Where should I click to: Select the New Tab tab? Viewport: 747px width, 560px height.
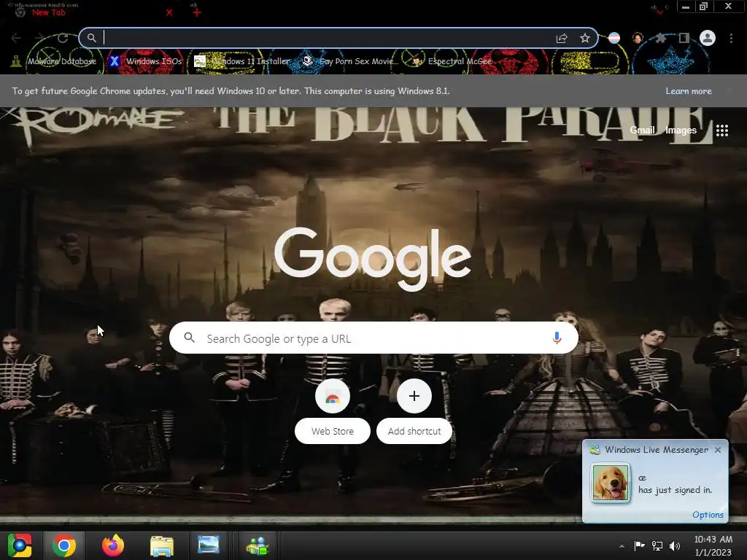click(x=93, y=12)
